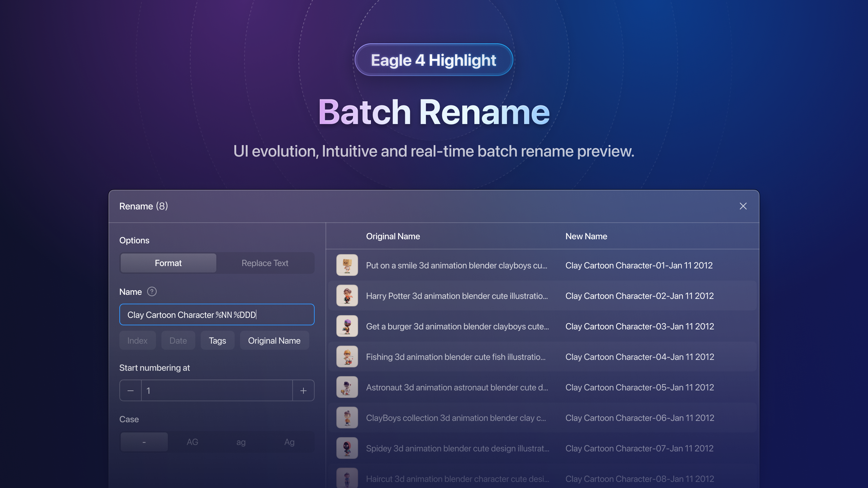Insert the Original Name variable

(274, 340)
